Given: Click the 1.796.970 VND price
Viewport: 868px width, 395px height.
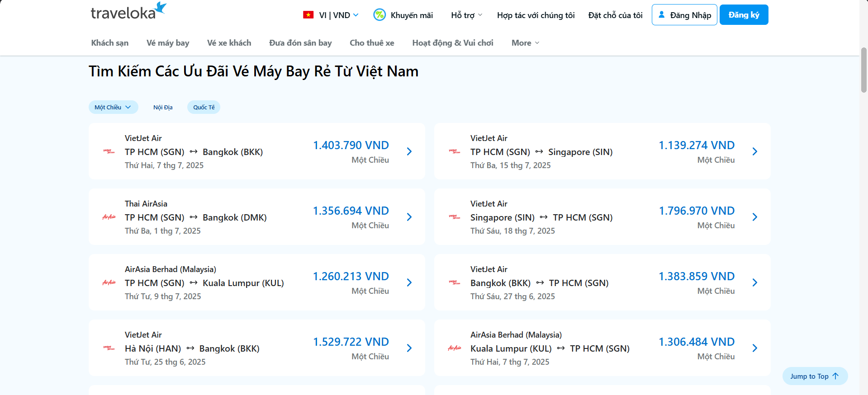Looking at the screenshot, I should tap(697, 211).
